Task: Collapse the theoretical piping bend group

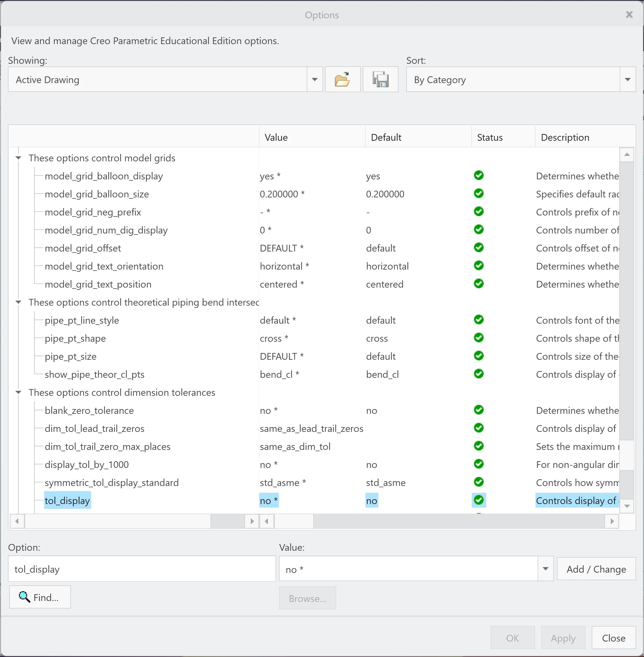Action: click(19, 302)
